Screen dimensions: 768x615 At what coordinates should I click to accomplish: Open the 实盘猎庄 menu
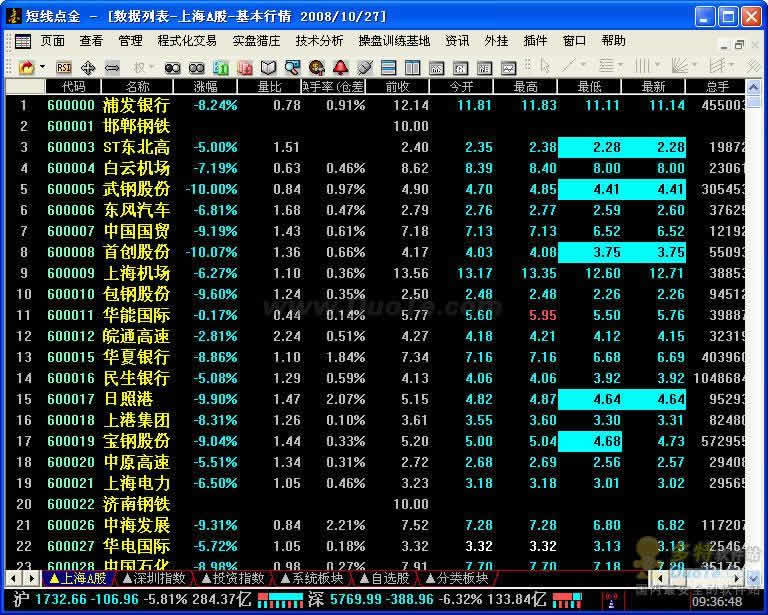tap(256, 41)
